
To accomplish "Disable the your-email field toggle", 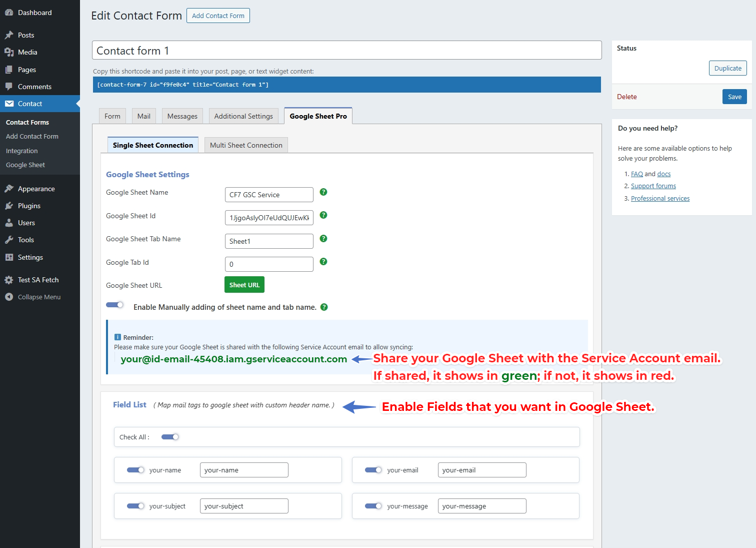I will pos(372,469).
